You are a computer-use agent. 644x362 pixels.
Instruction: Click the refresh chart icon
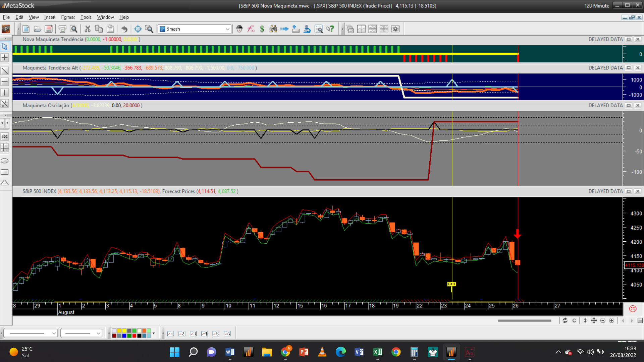pyautogui.click(x=565, y=321)
